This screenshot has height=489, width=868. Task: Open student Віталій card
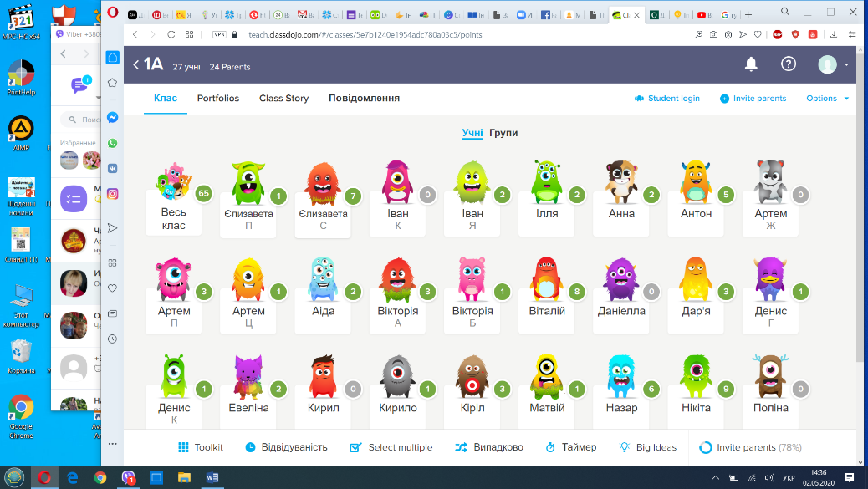546,296
